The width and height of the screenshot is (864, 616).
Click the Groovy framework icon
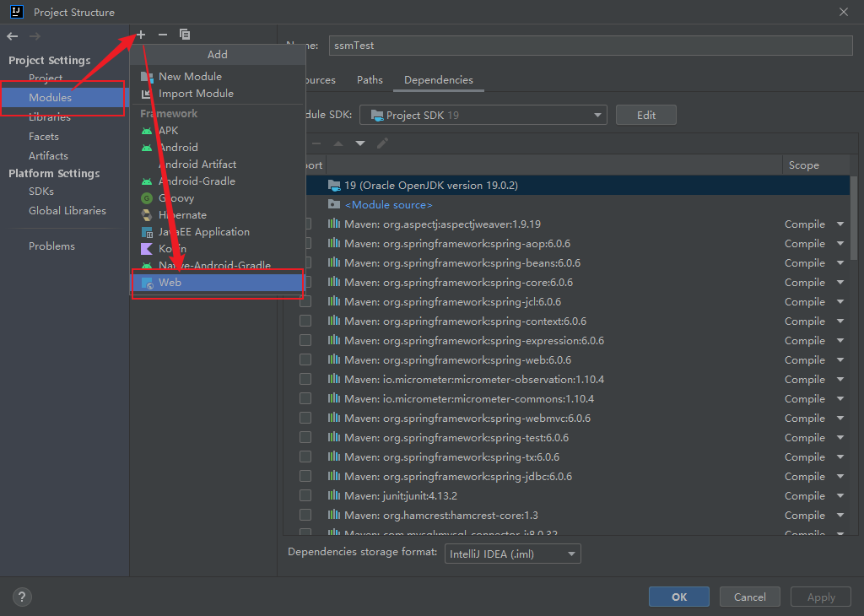(147, 198)
